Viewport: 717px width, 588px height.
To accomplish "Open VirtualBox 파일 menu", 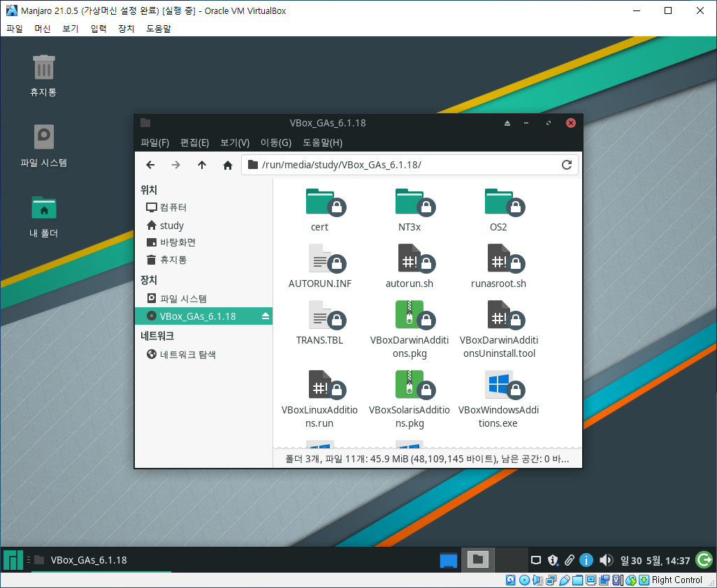I will pos(15,29).
